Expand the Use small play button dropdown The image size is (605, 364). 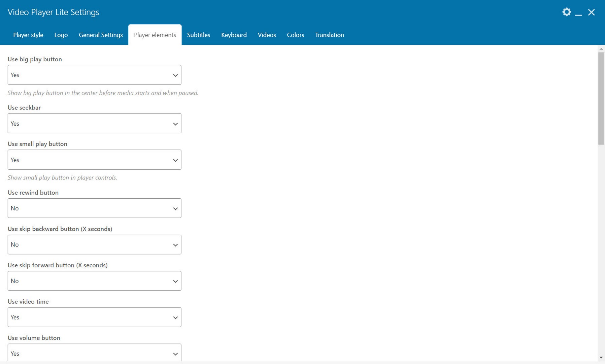94,160
